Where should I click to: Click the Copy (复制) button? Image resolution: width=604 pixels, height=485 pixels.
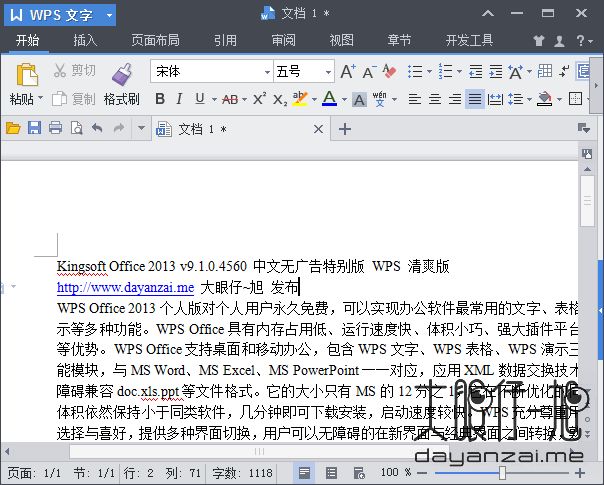click(74, 99)
